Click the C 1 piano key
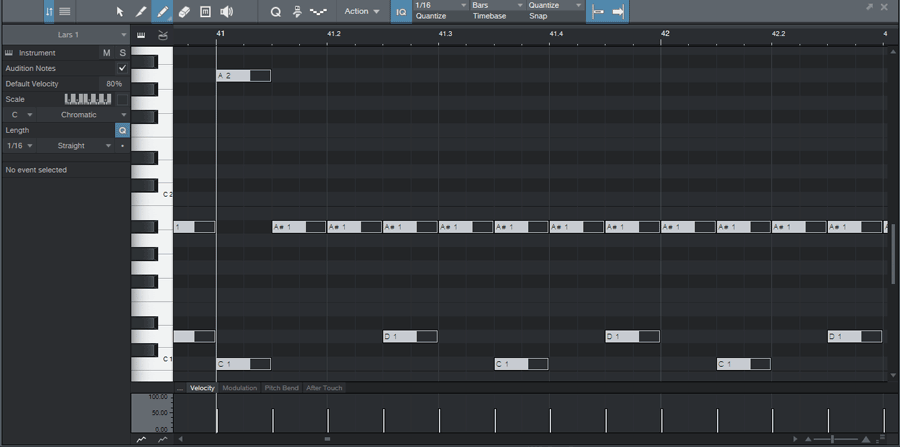Image resolution: width=900 pixels, height=447 pixels. pos(152,364)
